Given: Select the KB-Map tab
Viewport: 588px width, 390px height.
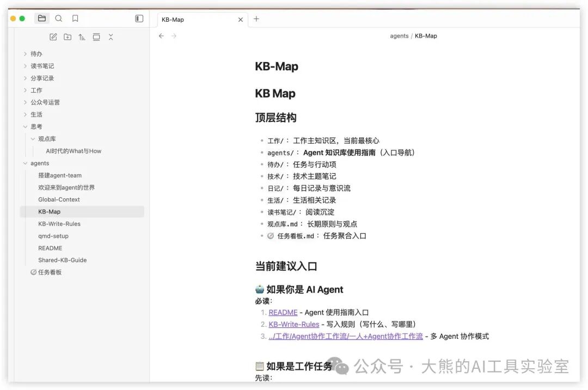Looking at the screenshot, I should click(x=173, y=20).
